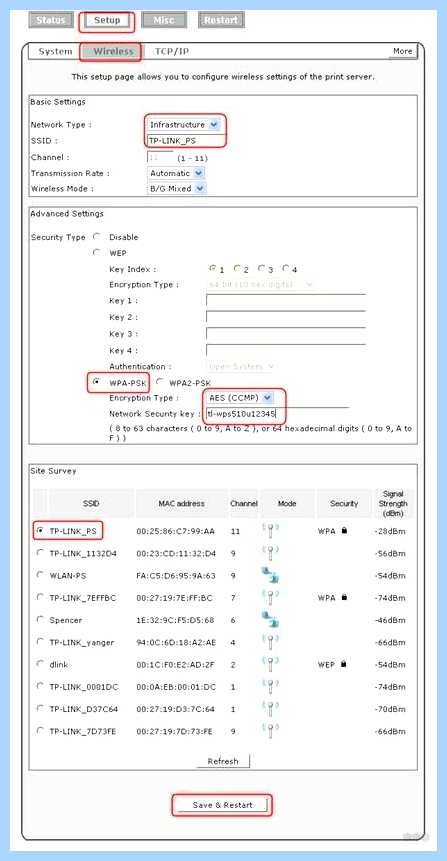Select Key Index 1 radio button
The height and width of the screenshot is (861, 447).
[x=212, y=269]
